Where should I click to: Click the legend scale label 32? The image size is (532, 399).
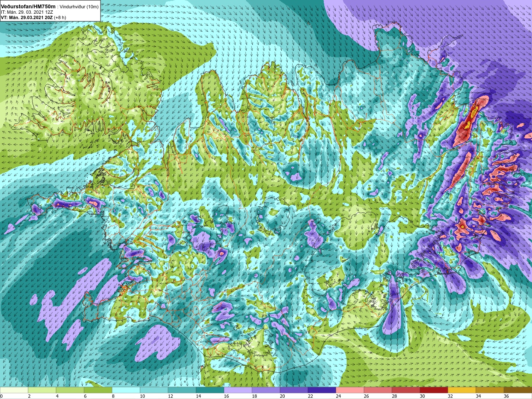(x=450, y=396)
